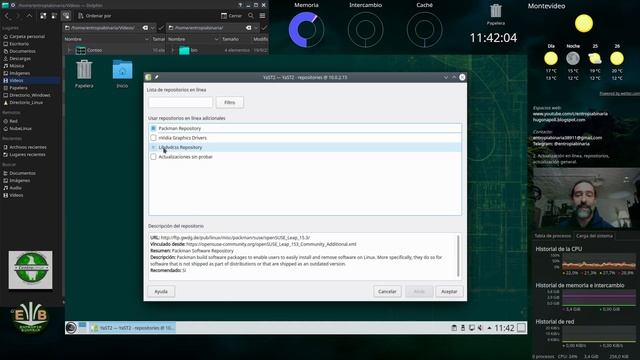Click the Intercambio ring widget
The width and height of the screenshot is (640, 360).
[x=365, y=29]
